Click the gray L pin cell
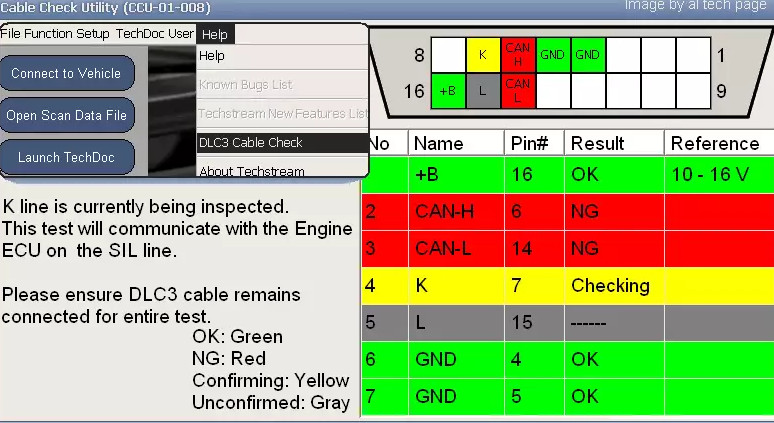774x423 pixels. point(483,91)
